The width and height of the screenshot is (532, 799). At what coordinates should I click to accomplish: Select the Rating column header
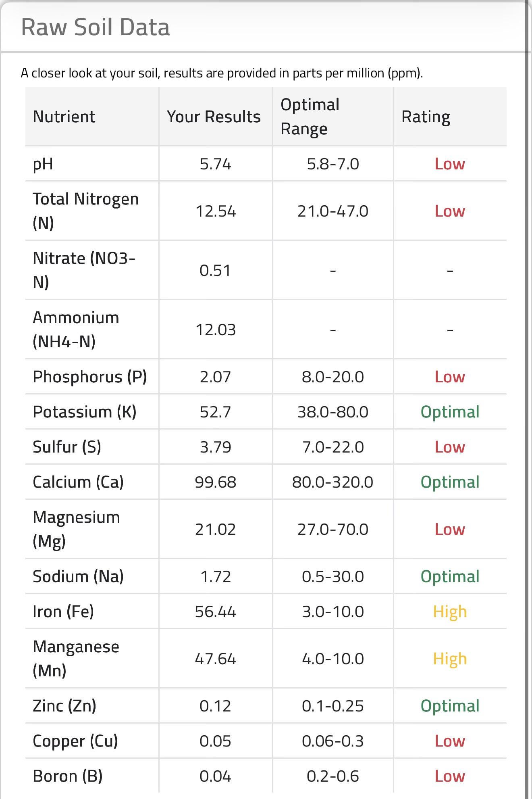point(426,117)
